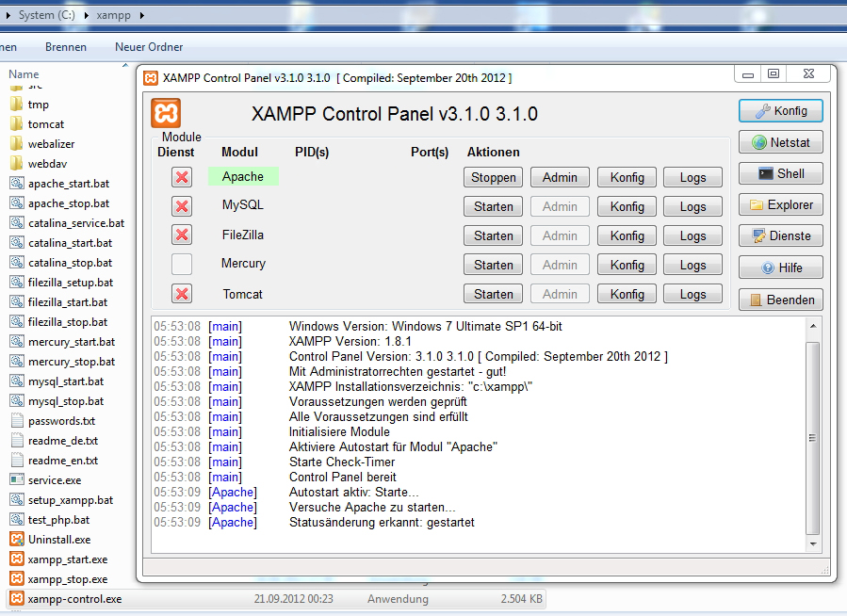This screenshot has width=847, height=616.
Task: Open Netstat from the side panel
Action: [x=781, y=142]
